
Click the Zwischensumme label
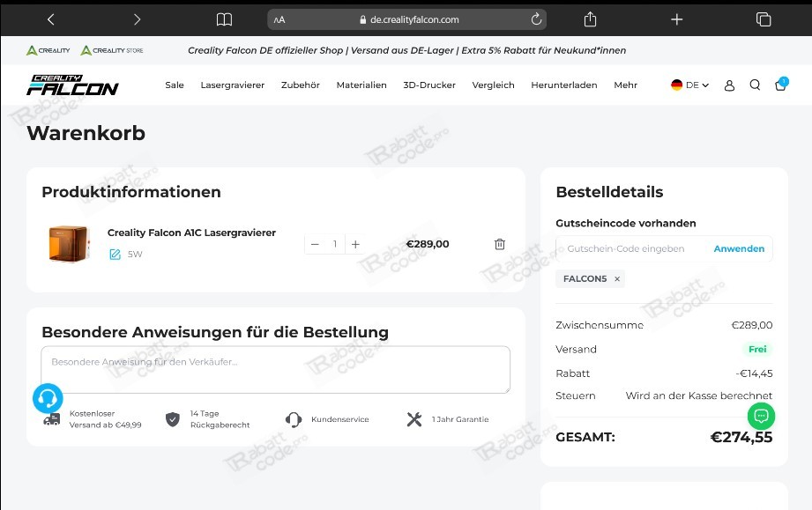point(600,325)
